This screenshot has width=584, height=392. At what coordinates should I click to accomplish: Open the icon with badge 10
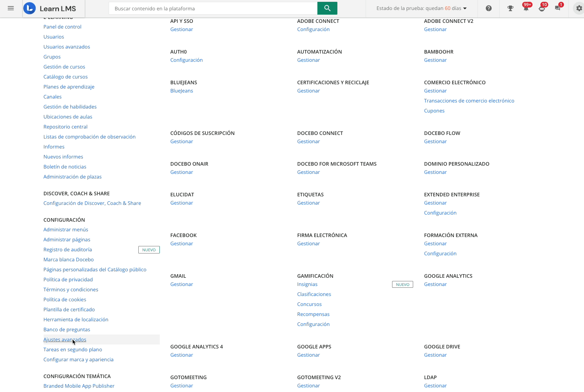[542, 8]
